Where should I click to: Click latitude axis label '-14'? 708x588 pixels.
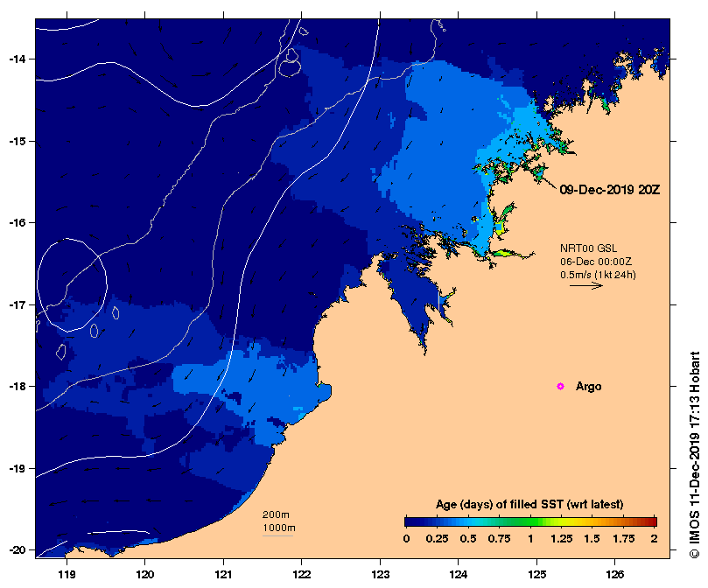18,59
